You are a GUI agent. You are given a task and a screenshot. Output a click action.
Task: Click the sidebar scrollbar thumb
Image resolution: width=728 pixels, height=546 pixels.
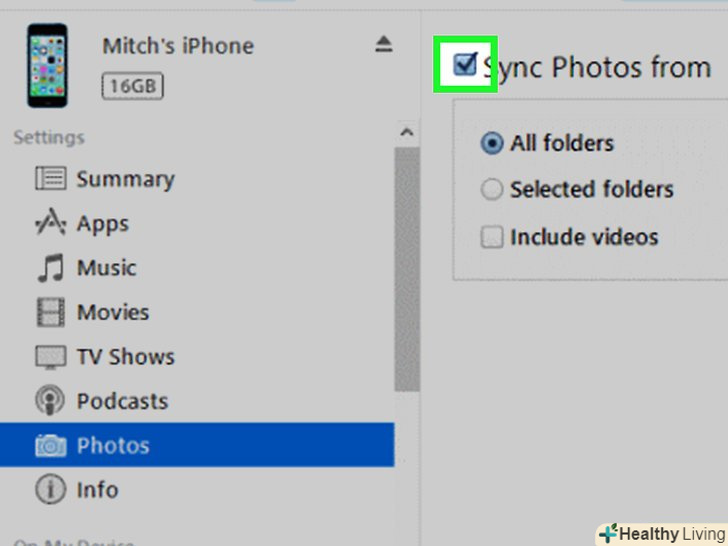(x=407, y=269)
